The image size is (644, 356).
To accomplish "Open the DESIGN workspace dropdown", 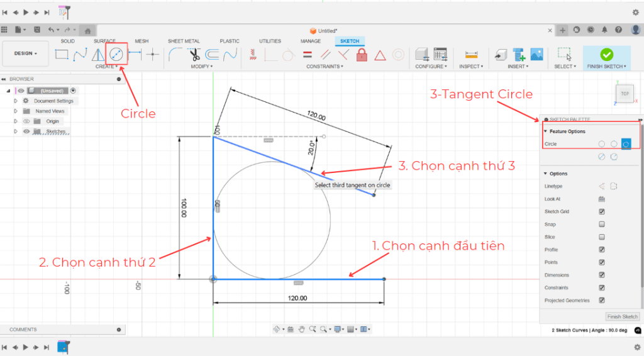I will point(26,53).
